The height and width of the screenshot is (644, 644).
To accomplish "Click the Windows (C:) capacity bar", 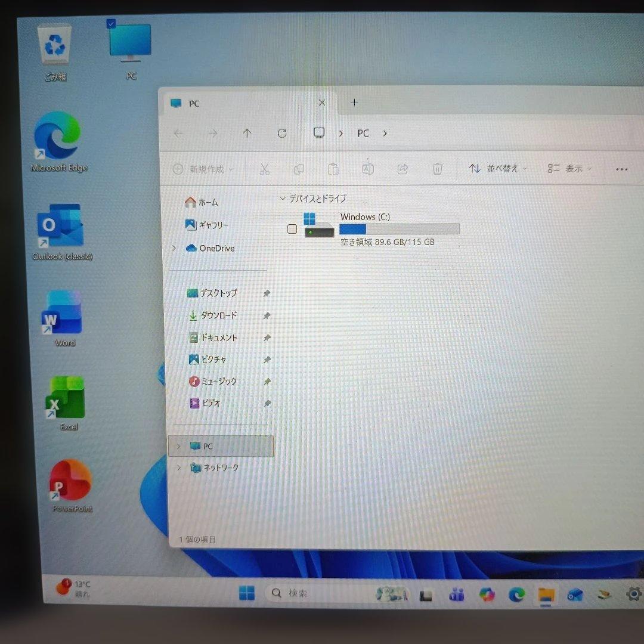I will tap(398, 229).
